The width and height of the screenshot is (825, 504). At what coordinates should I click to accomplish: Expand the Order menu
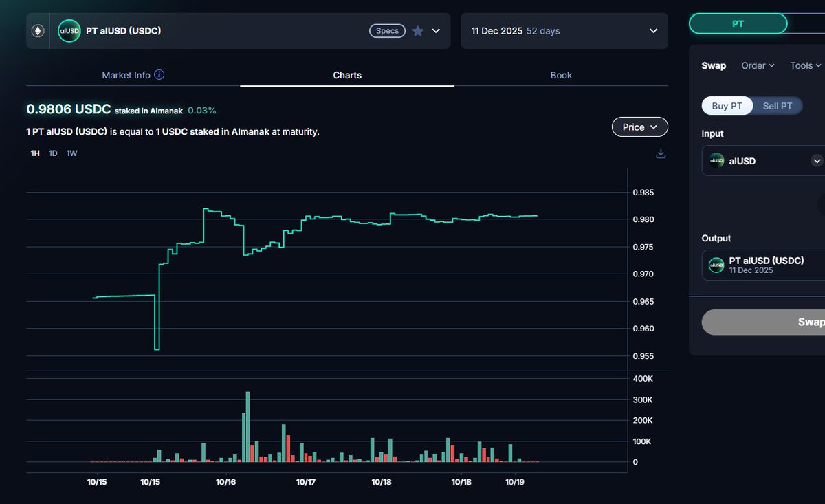(758, 65)
